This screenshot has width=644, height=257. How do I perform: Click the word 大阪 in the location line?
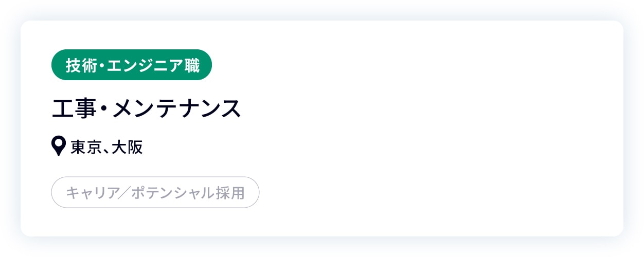click(127, 148)
